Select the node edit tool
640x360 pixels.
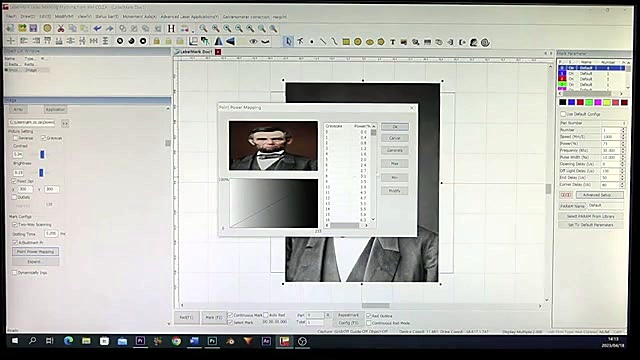point(300,41)
